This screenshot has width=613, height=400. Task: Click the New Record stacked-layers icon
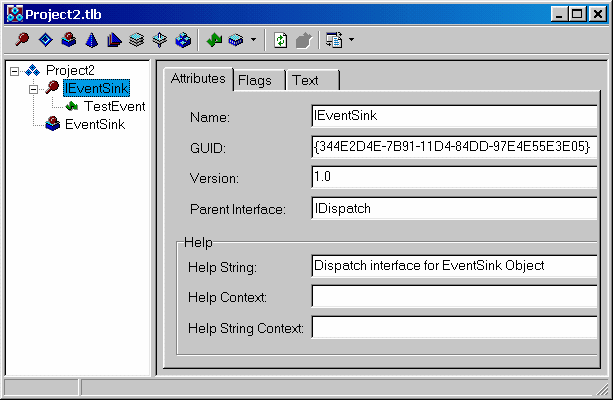[137, 41]
